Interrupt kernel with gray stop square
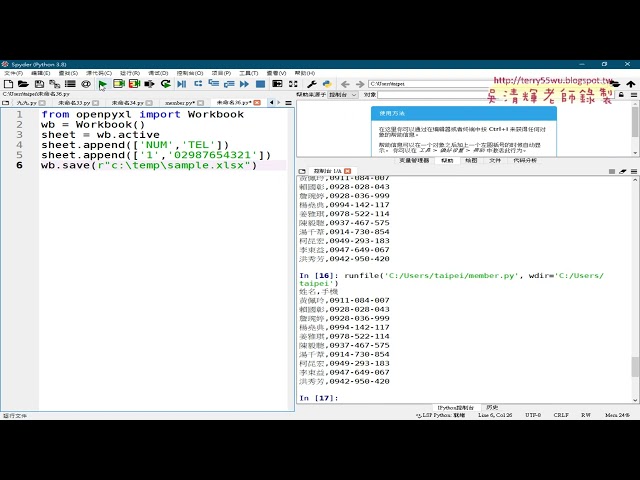This screenshot has width=640, height=480. point(611,171)
